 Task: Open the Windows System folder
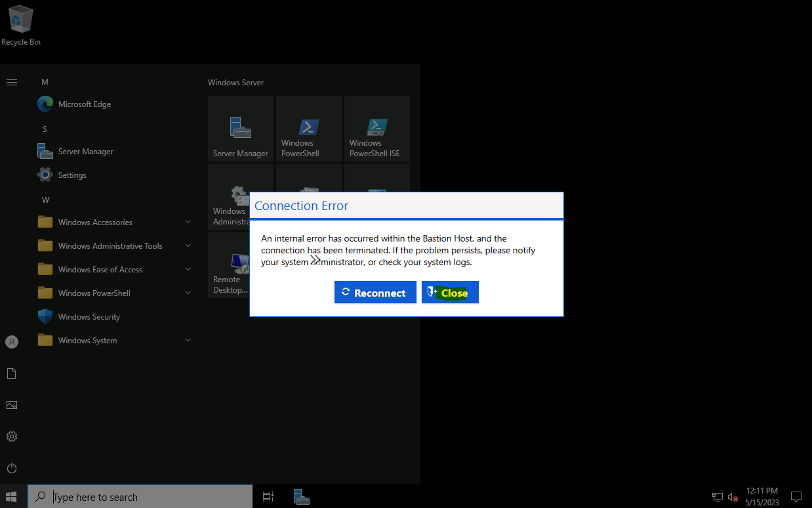[x=115, y=340]
